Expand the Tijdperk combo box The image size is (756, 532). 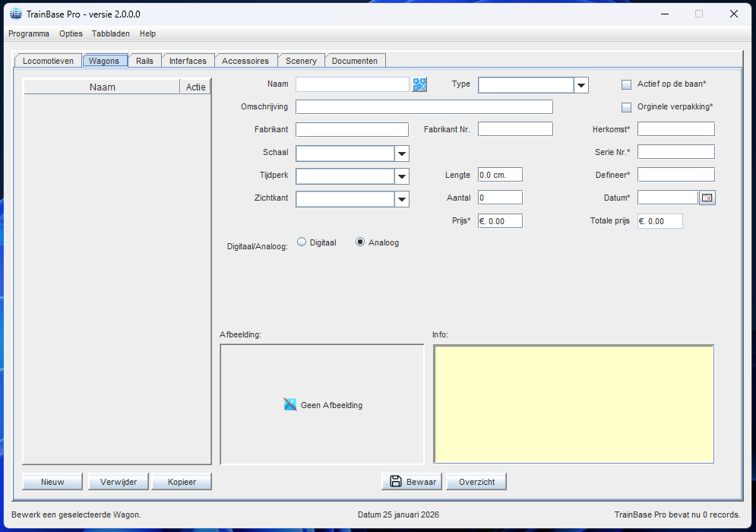pos(402,176)
